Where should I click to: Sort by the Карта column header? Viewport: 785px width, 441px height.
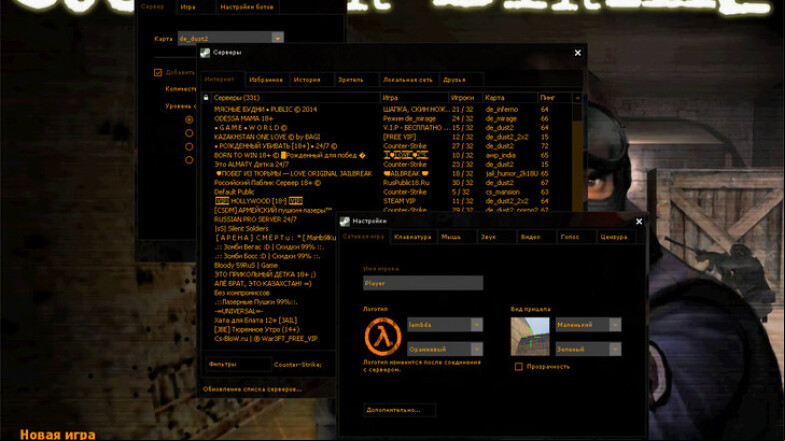tap(510, 98)
